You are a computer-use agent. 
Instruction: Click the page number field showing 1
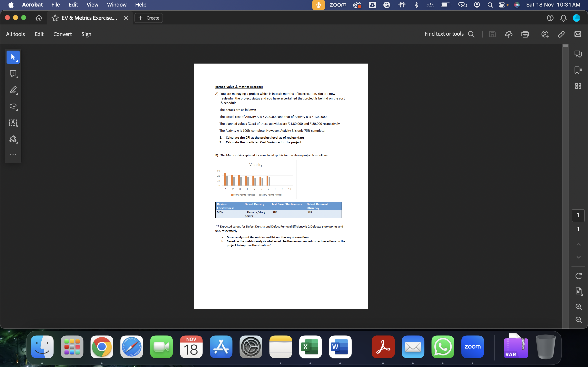click(578, 216)
